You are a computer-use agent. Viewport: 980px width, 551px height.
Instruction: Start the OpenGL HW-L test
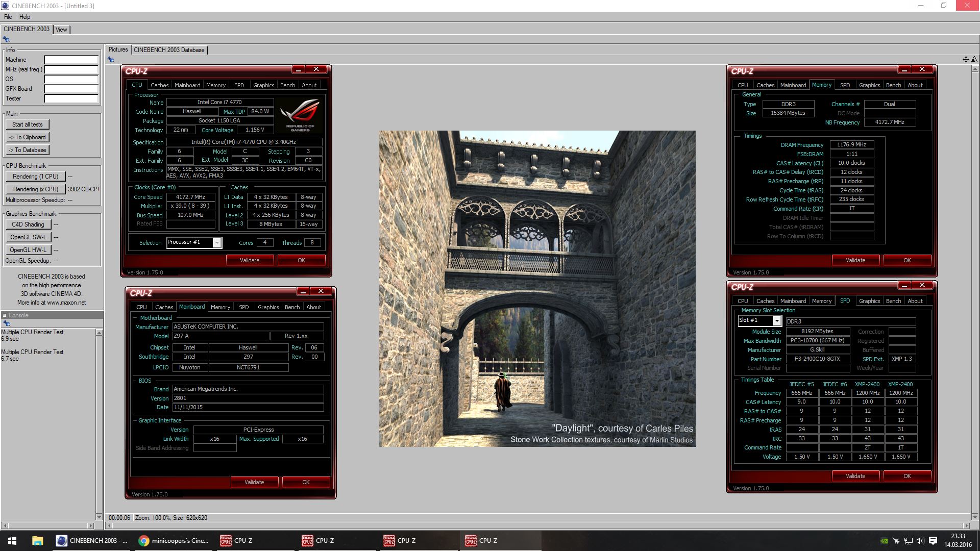pyautogui.click(x=28, y=250)
